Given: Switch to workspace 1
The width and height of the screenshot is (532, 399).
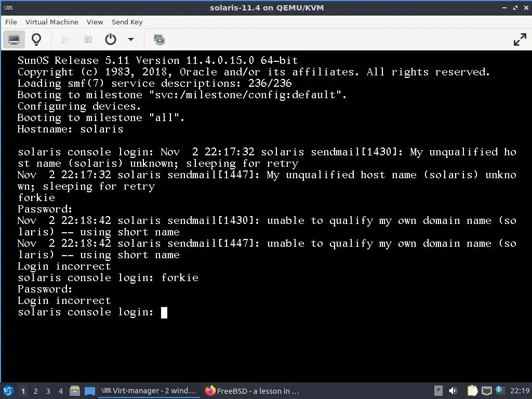Looking at the screenshot, I should pyautogui.click(x=23, y=391).
